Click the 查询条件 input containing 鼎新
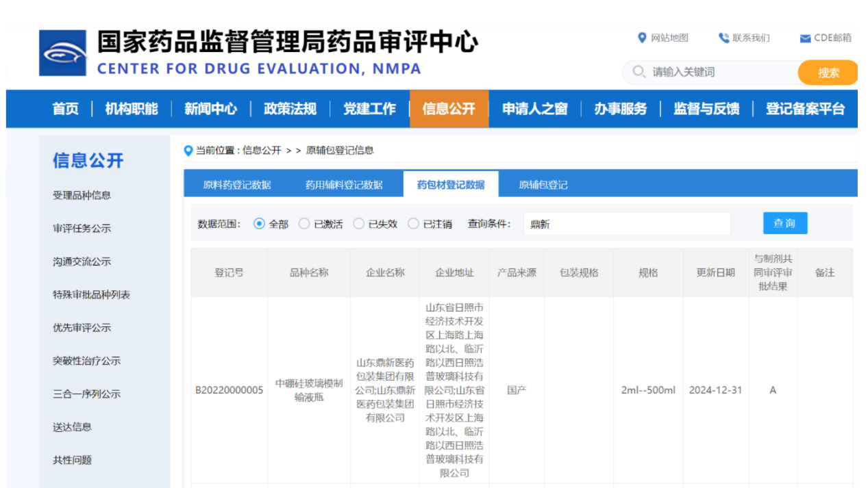This screenshot has width=868, height=488. 627,224
